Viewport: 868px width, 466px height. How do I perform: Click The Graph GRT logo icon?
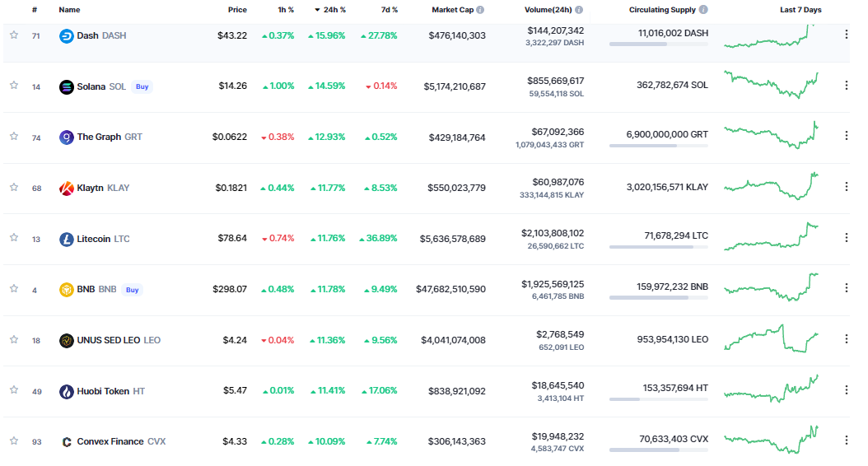click(x=66, y=137)
